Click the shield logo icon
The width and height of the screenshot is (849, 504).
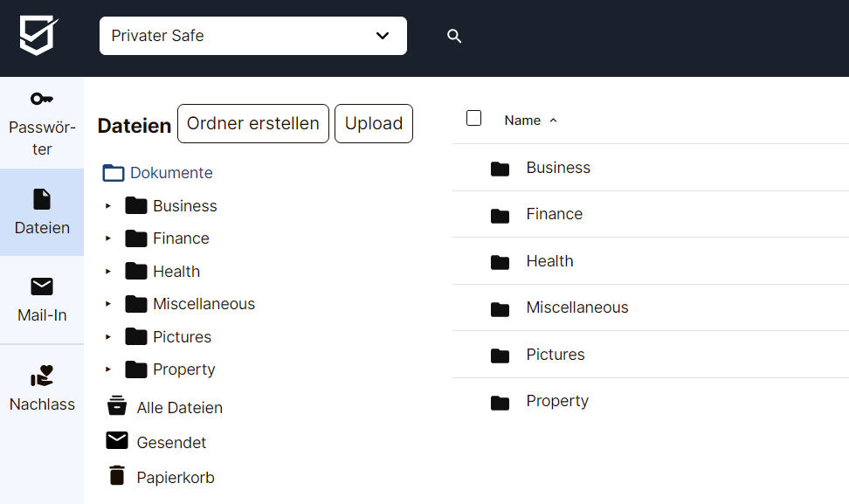(x=38, y=35)
